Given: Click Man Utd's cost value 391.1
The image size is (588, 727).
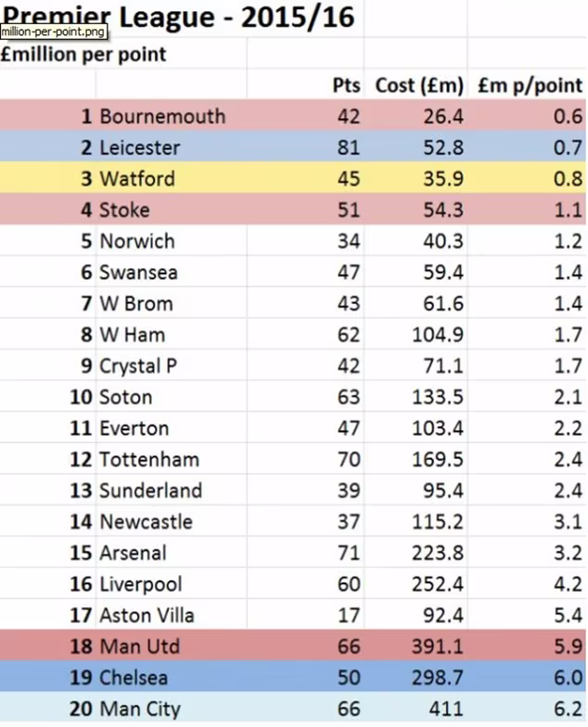Looking at the screenshot, I should click(x=438, y=646).
